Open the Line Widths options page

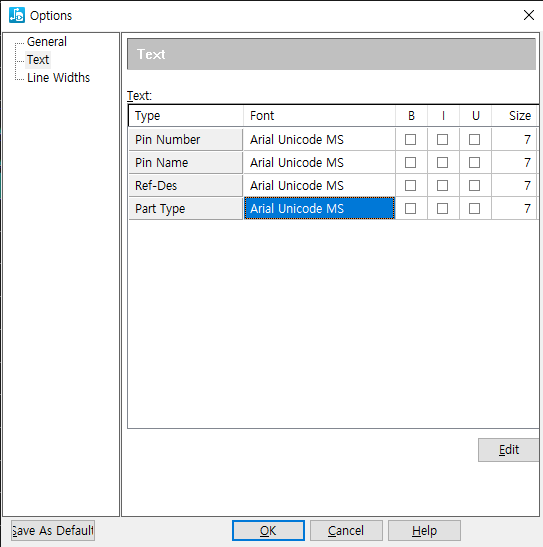(x=58, y=77)
